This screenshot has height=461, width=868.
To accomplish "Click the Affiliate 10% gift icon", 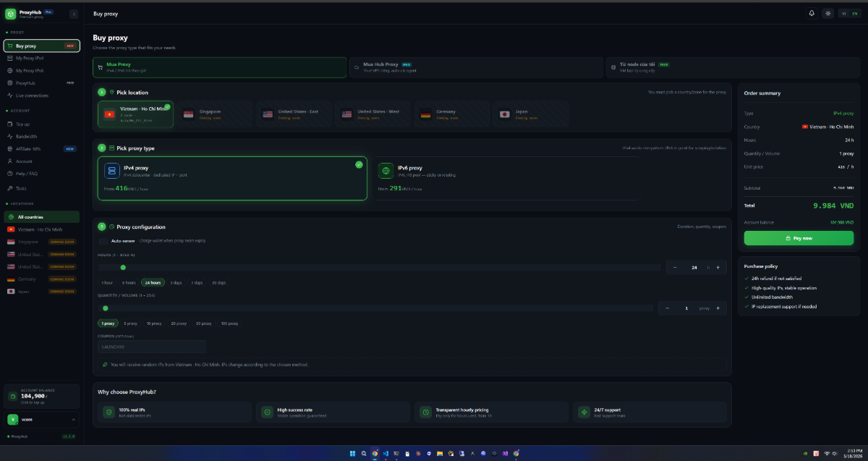I will pyautogui.click(x=9, y=148).
